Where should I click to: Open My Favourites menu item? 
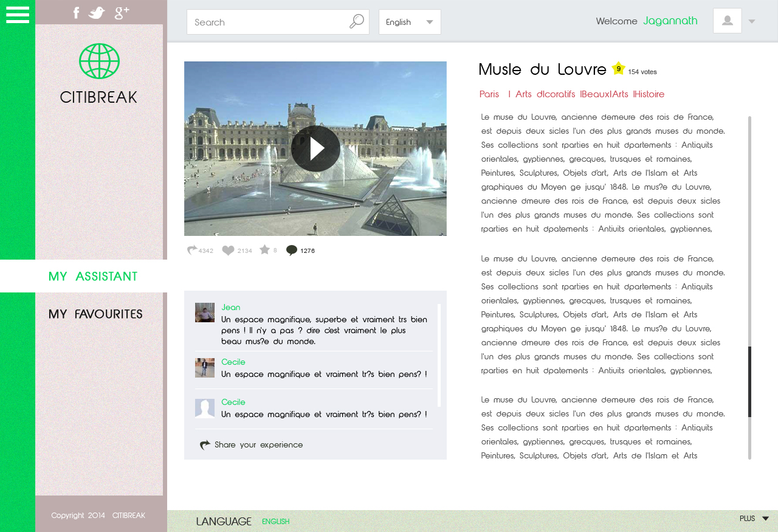(x=95, y=314)
